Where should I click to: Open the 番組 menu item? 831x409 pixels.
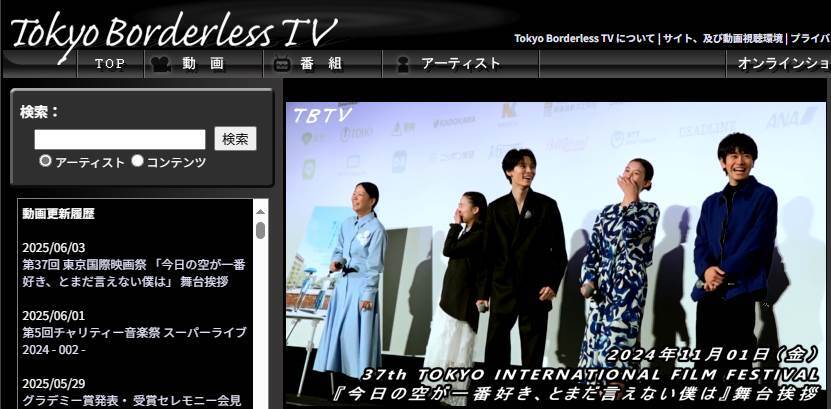coord(322,64)
